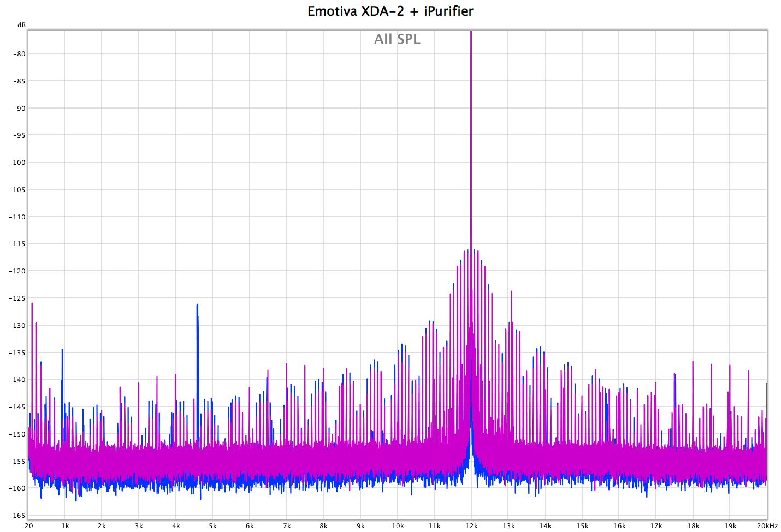
Task: Click the 16k frequency axis label
Action: [x=619, y=526]
